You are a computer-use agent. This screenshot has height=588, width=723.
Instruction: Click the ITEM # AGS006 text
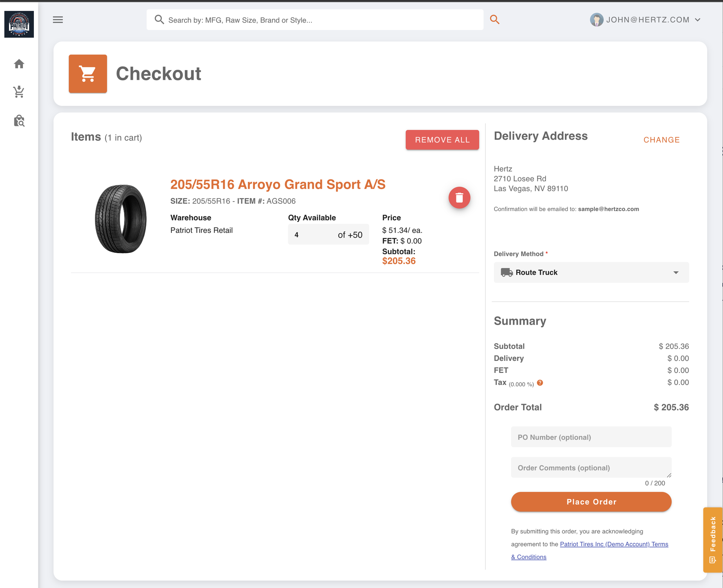point(266,201)
